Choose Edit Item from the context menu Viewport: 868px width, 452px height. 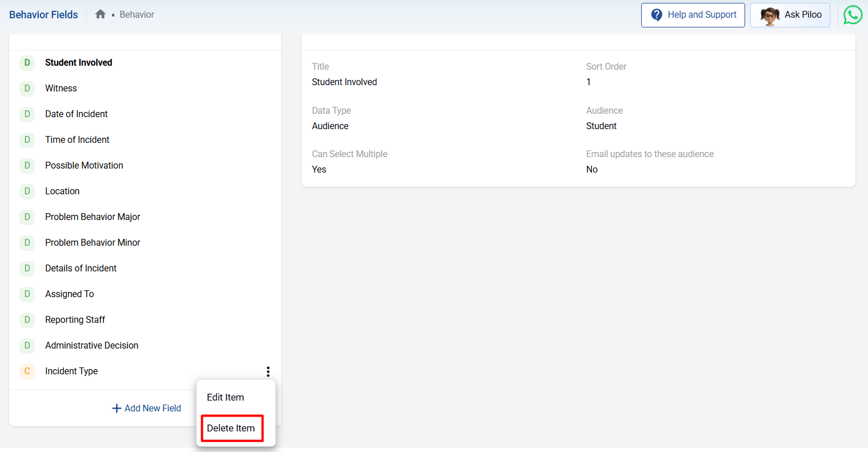click(x=225, y=397)
